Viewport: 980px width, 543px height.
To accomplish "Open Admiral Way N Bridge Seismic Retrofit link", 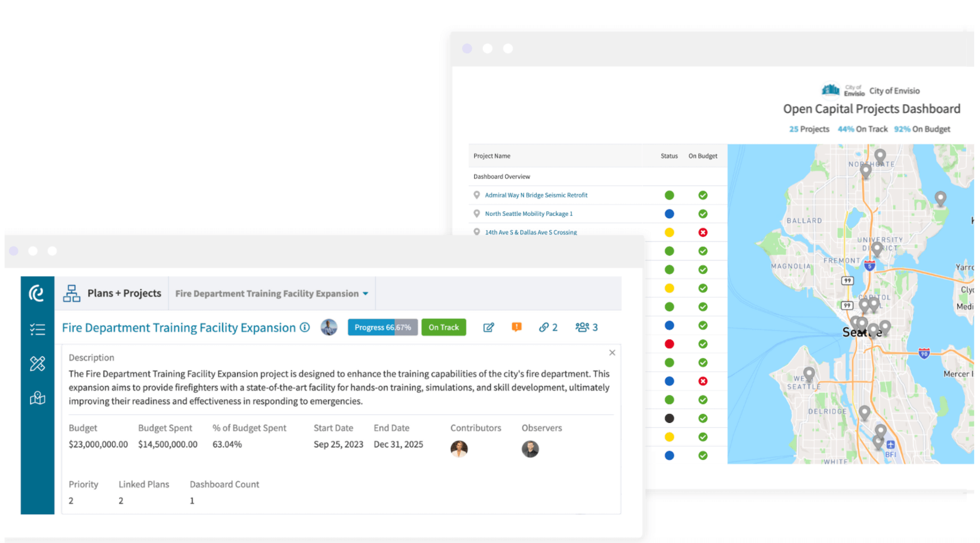I will click(536, 195).
